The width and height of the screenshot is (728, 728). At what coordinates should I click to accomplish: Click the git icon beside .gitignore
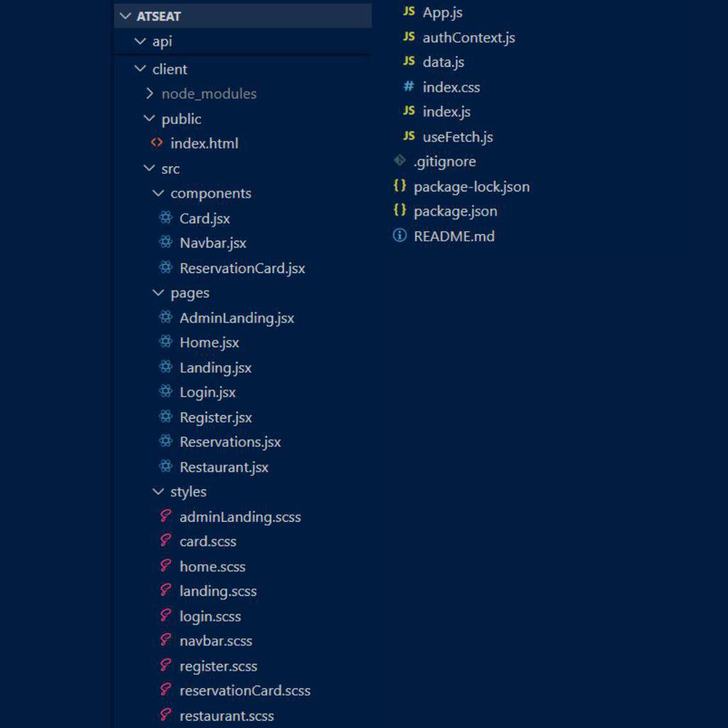coord(400,161)
